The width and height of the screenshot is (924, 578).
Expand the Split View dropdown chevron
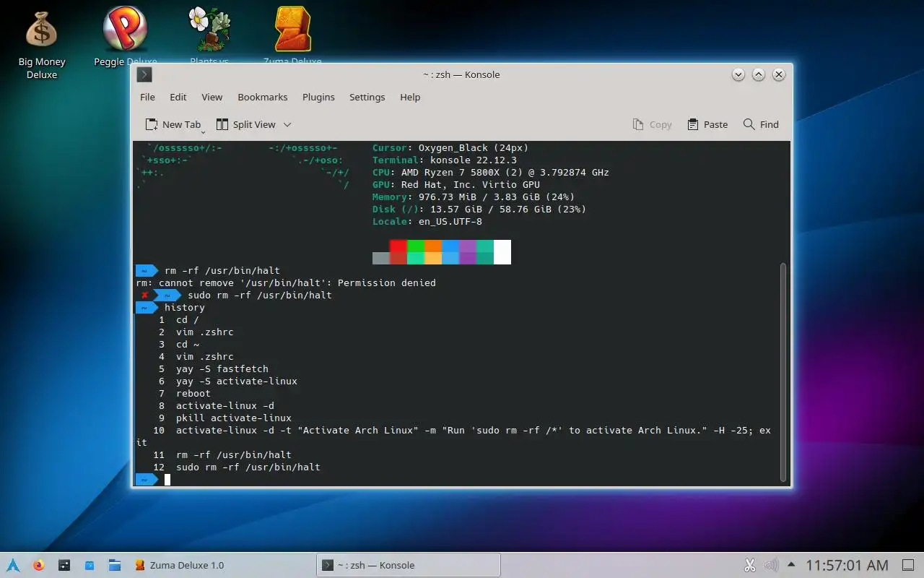(287, 124)
